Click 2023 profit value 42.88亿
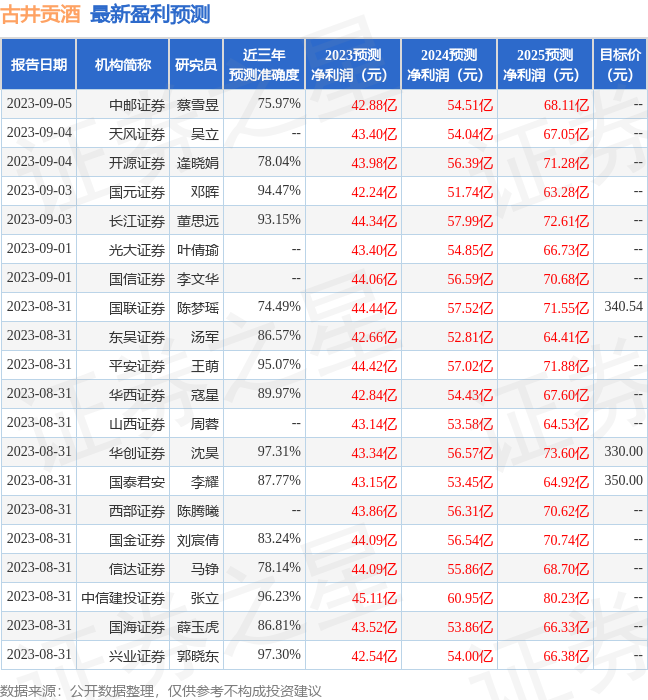This screenshot has height=700, width=648. pyautogui.click(x=374, y=105)
